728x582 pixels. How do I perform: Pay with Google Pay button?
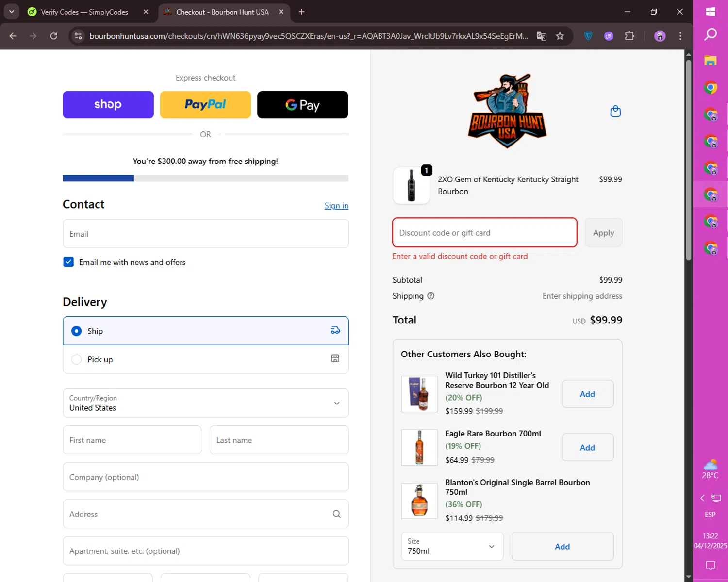(303, 105)
